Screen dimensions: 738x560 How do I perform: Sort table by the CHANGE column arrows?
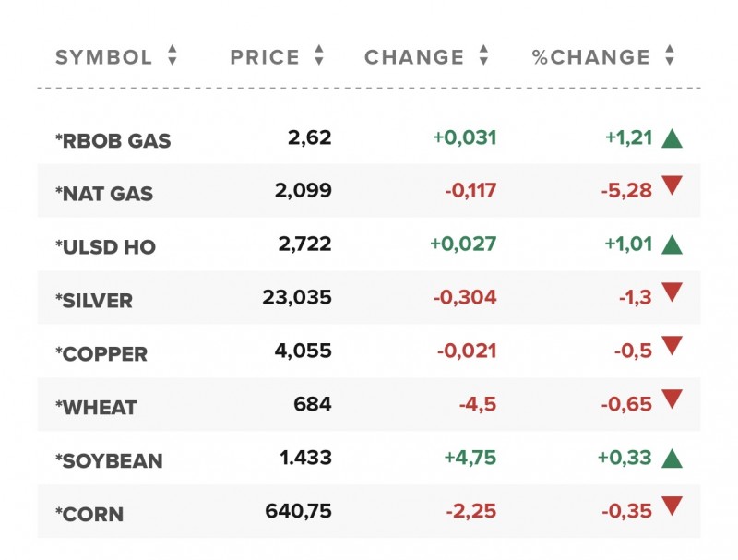click(x=483, y=56)
